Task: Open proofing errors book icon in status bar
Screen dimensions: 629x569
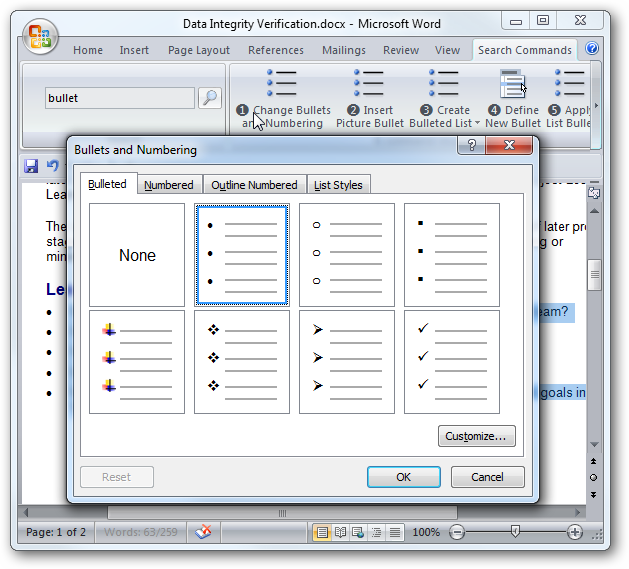Action: [203, 532]
